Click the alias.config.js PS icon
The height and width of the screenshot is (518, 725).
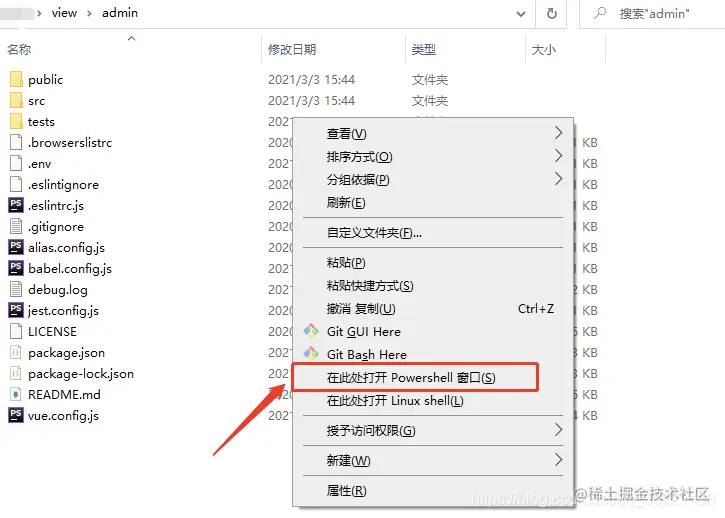16,247
